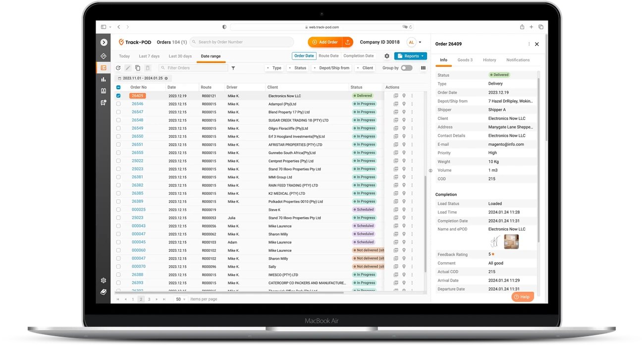Open the column chooser icon
Viewport: 644px width, 345px height.
click(423, 68)
